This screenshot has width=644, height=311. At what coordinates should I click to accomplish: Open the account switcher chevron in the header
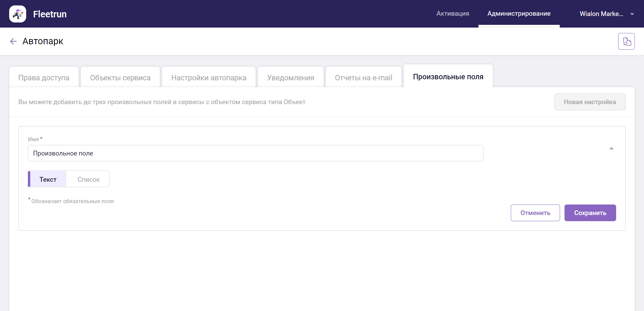coord(632,14)
